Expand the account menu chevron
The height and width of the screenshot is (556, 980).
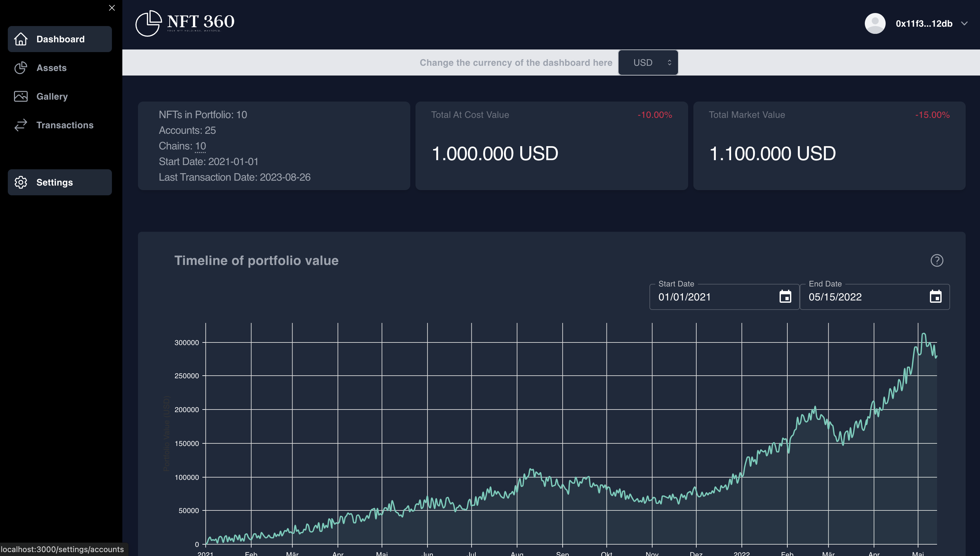point(964,24)
